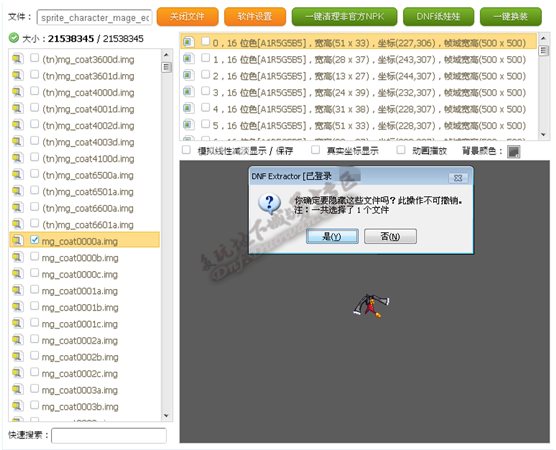Click the frame 1 image icon
This screenshot has height=450, width=556.
pyautogui.click(x=188, y=59)
